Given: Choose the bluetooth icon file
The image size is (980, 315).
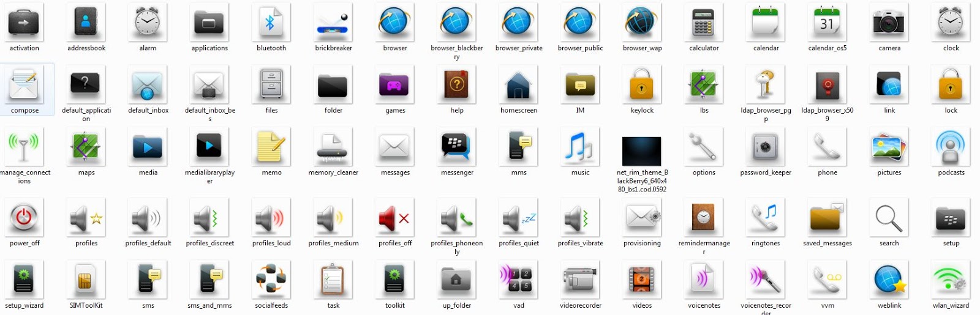Looking at the screenshot, I should pos(271,23).
